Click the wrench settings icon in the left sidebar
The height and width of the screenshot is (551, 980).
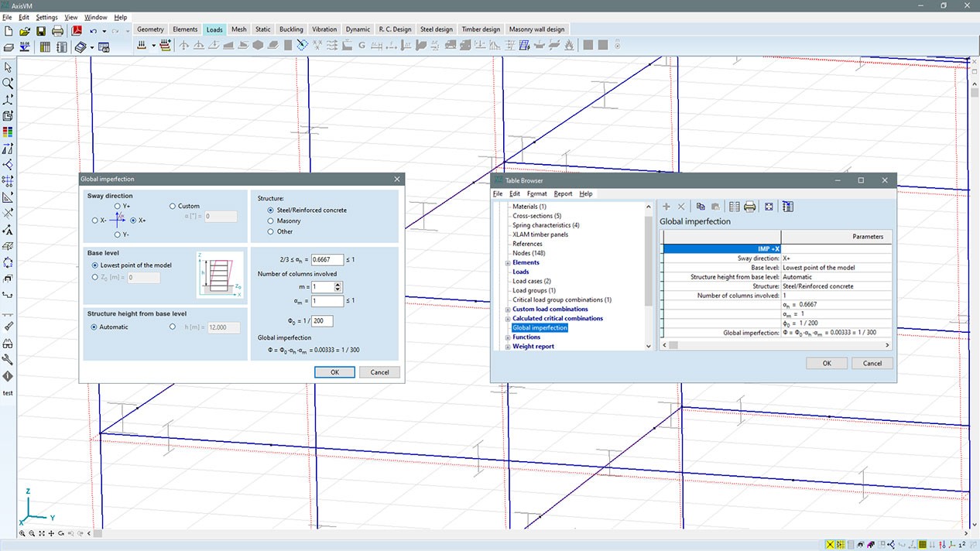8,360
